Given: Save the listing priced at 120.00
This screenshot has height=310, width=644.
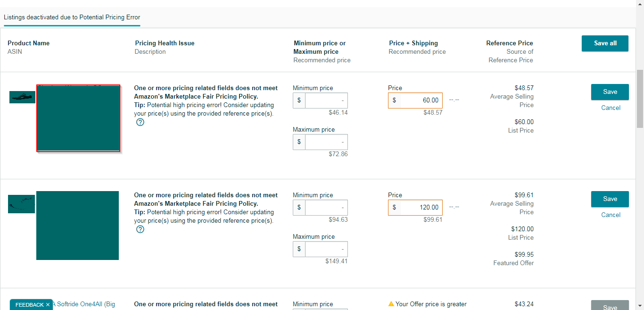Looking at the screenshot, I should (x=610, y=199).
